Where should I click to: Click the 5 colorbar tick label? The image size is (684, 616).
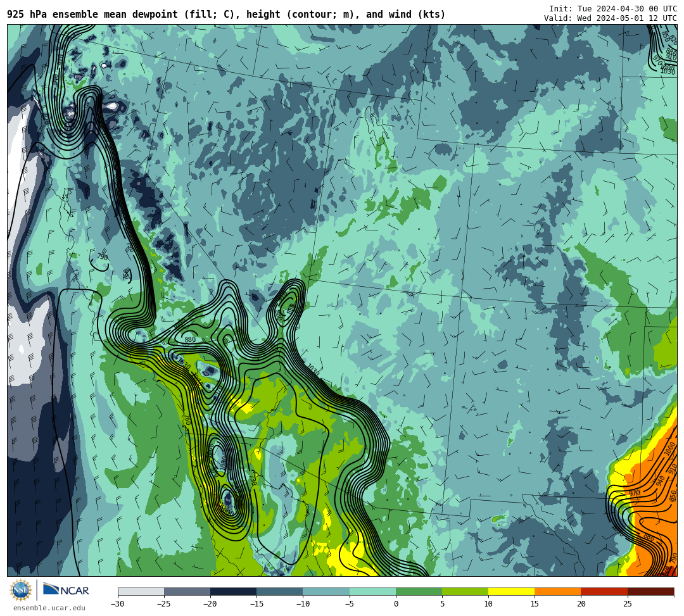point(442,604)
